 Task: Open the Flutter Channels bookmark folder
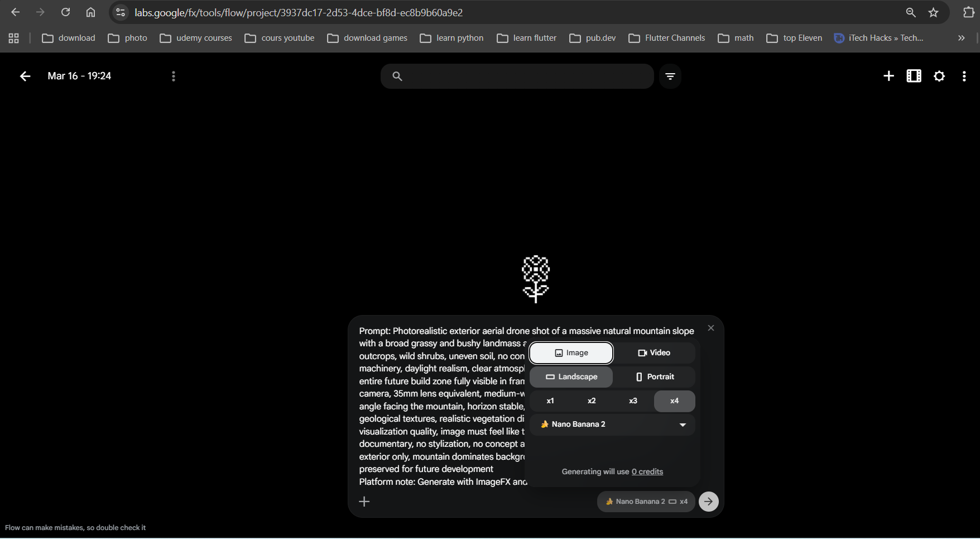667,38
